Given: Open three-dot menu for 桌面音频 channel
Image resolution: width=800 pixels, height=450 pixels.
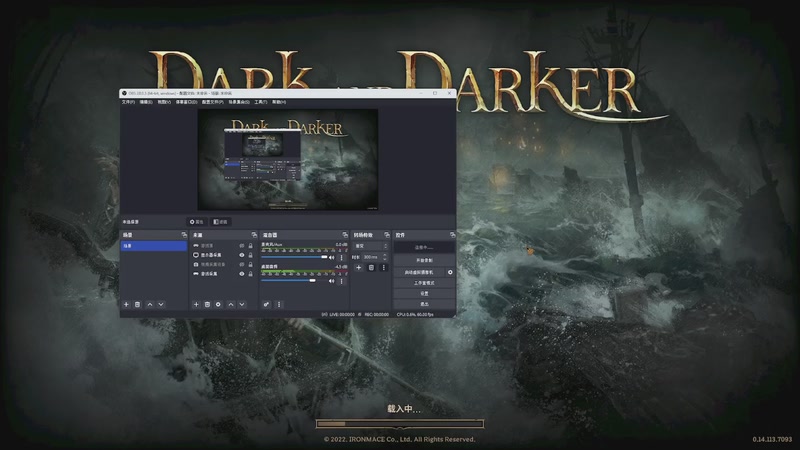Looking at the screenshot, I should [x=341, y=281].
